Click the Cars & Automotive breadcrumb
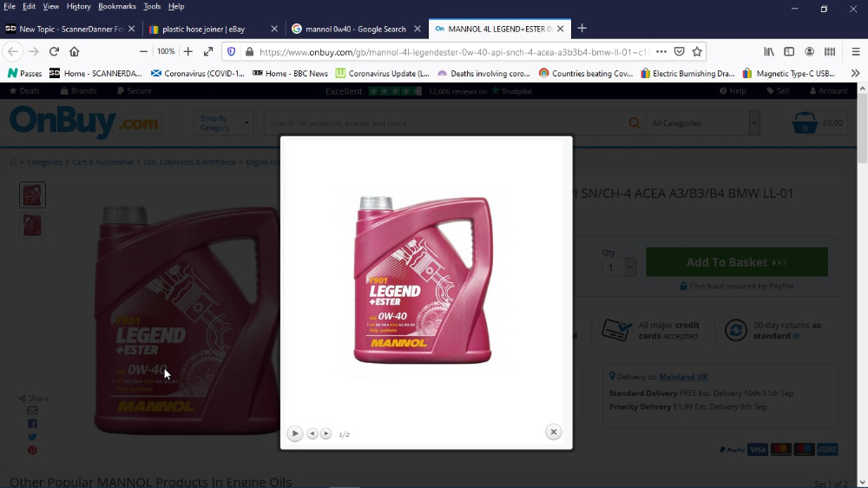This screenshot has width=868, height=488. pos(102,162)
